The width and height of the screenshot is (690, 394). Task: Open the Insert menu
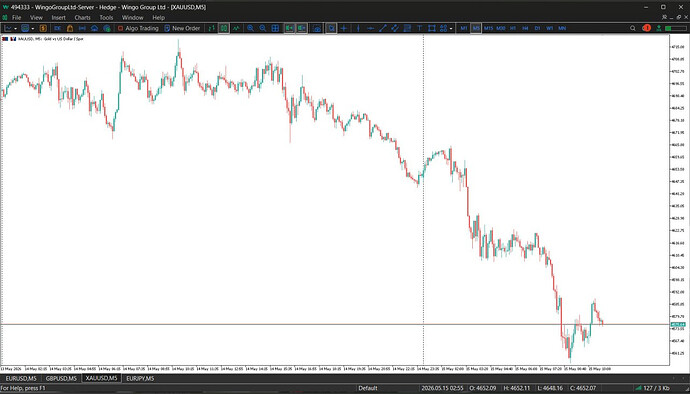pyautogui.click(x=58, y=18)
